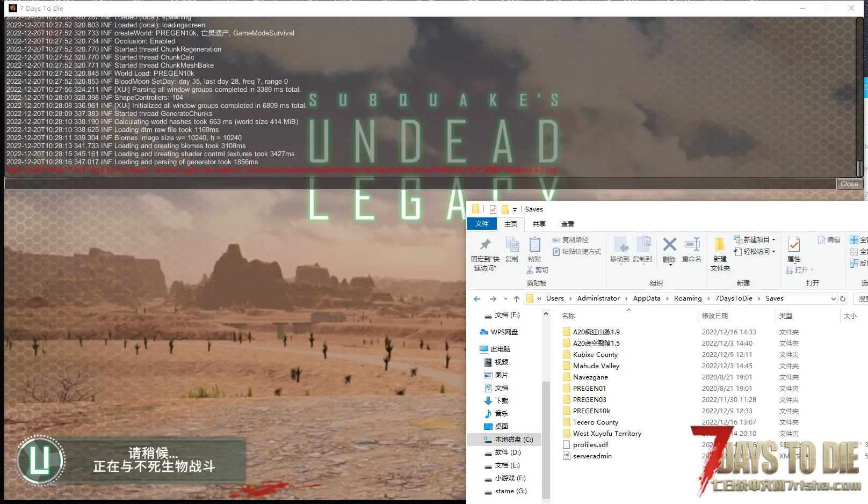
Task: Select This PC in navigation pane
Action: pyautogui.click(x=495, y=349)
